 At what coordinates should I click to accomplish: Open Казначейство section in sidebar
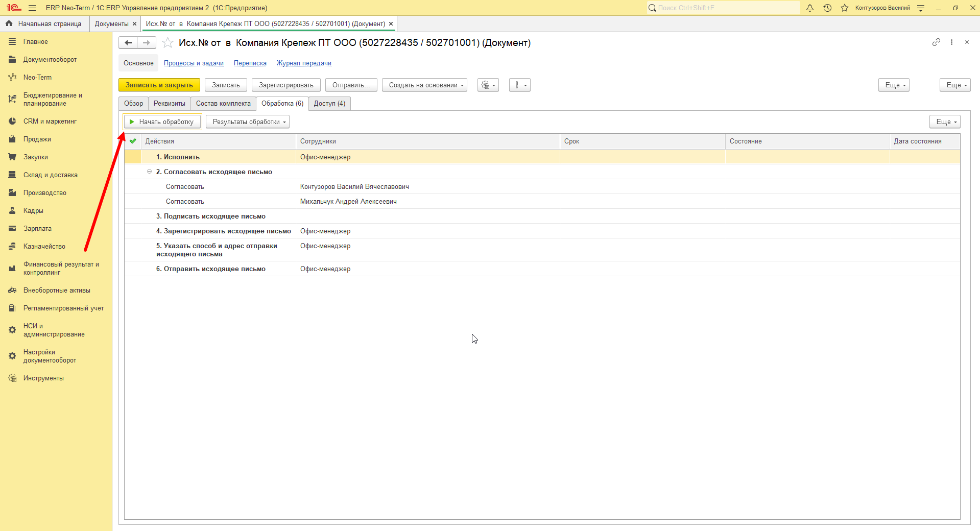click(x=44, y=247)
